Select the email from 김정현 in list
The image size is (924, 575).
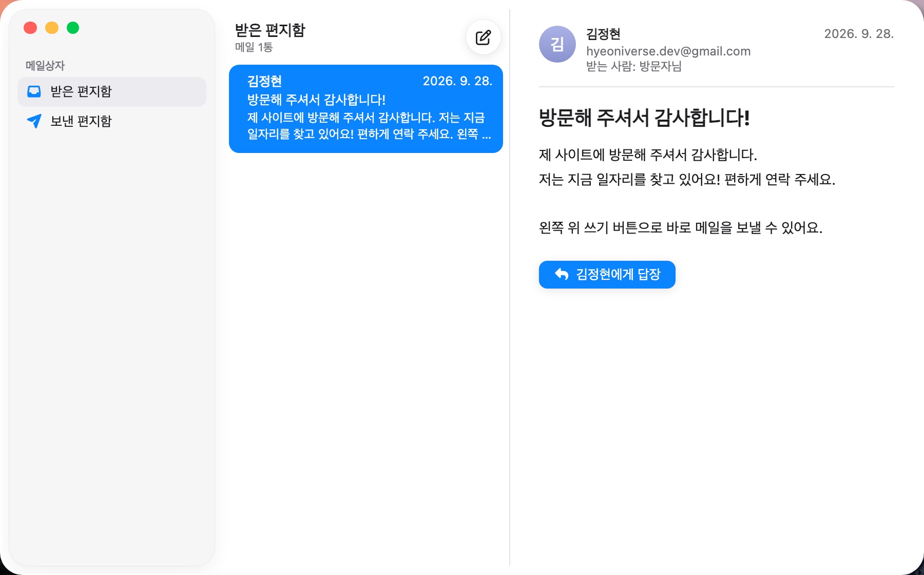(x=366, y=109)
